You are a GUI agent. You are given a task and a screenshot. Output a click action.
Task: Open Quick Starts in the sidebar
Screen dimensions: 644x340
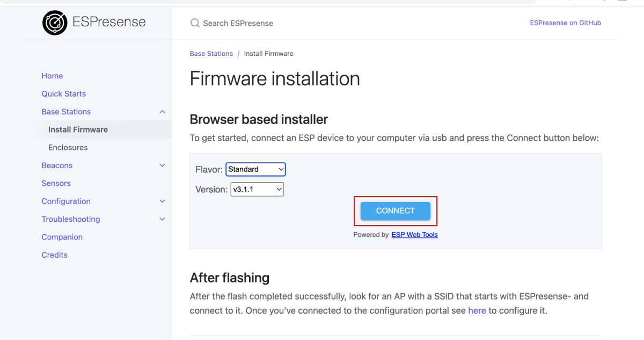tap(64, 93)
